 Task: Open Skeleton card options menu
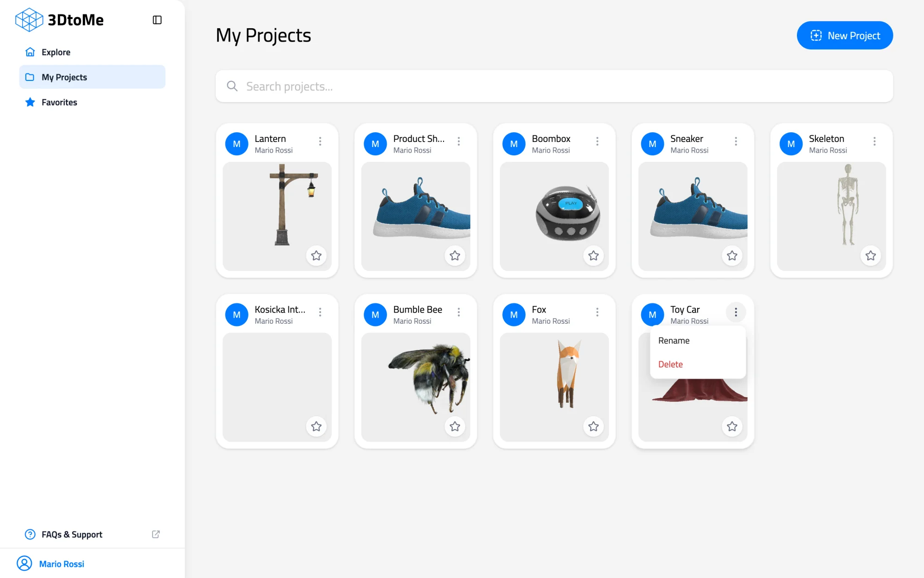tap(874, 141)
